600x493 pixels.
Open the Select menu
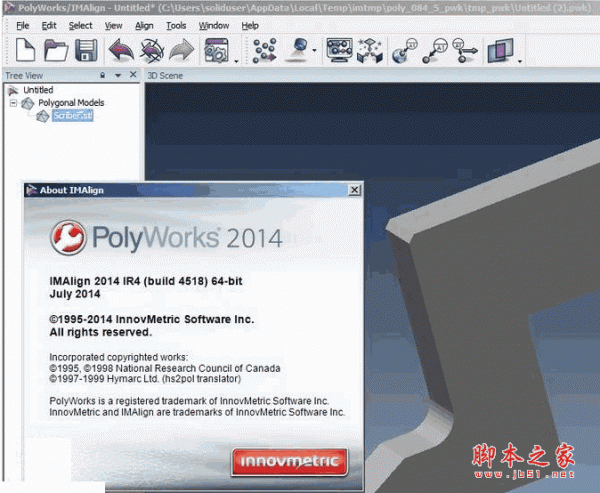pyautogui.click(x=80, y=26)
